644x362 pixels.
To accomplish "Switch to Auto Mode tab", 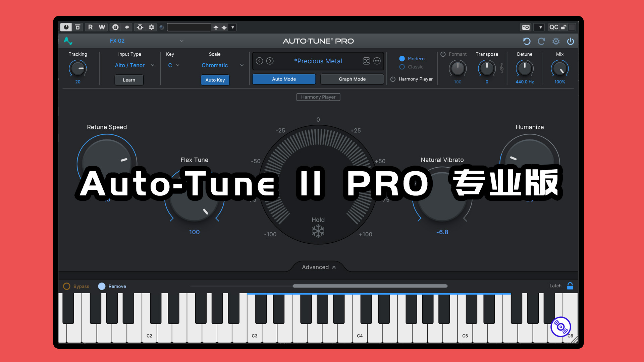I will pyautogui.click(x=283, y=79).
